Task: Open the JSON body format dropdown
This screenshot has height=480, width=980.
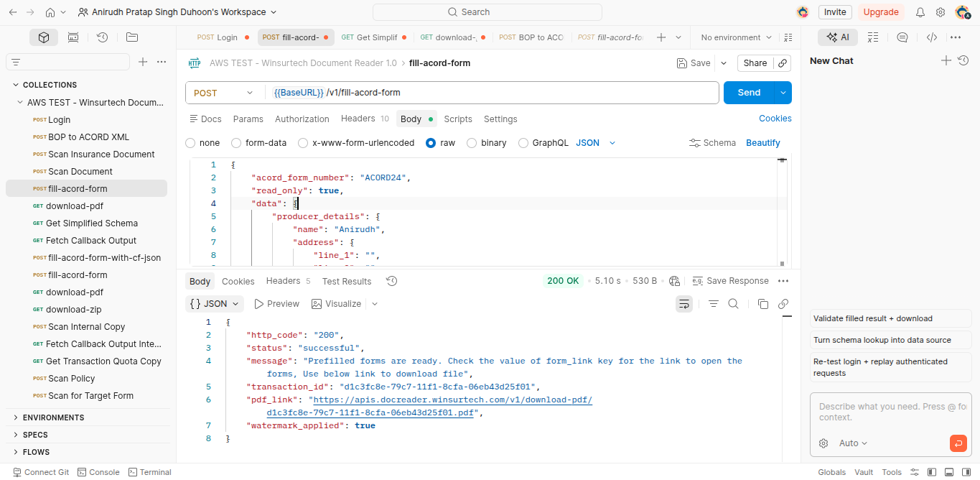Action: (596, 143)
